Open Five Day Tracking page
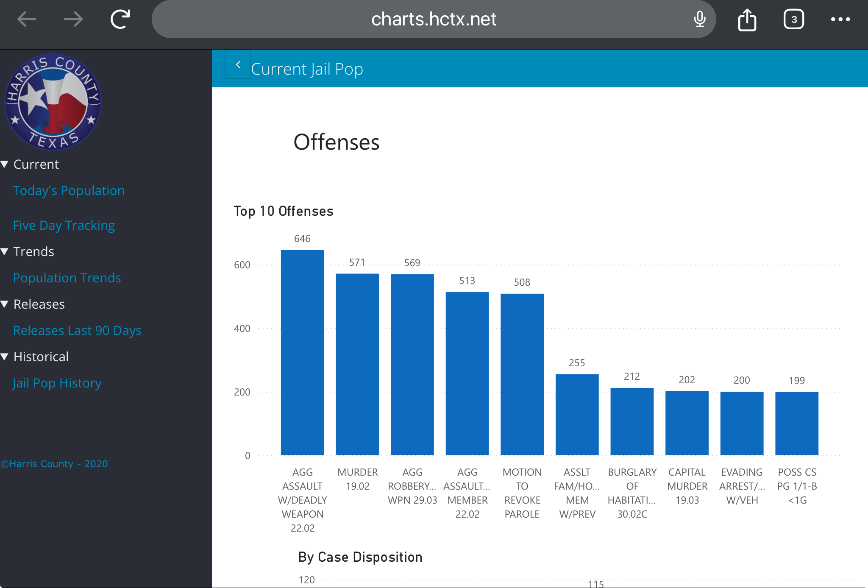Image resolution: width=868 pixels, height=588 pixels. coord(64,225)
